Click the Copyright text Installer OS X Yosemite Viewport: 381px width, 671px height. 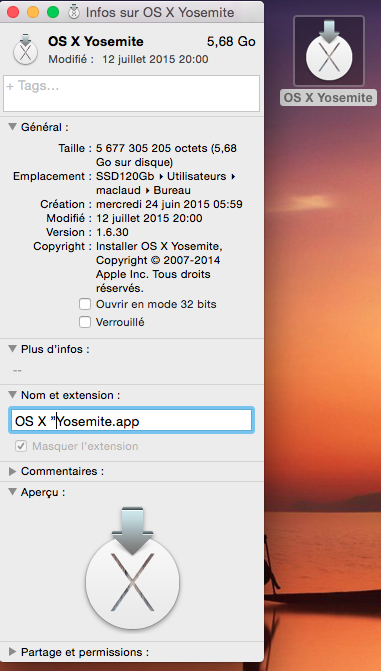159,267
